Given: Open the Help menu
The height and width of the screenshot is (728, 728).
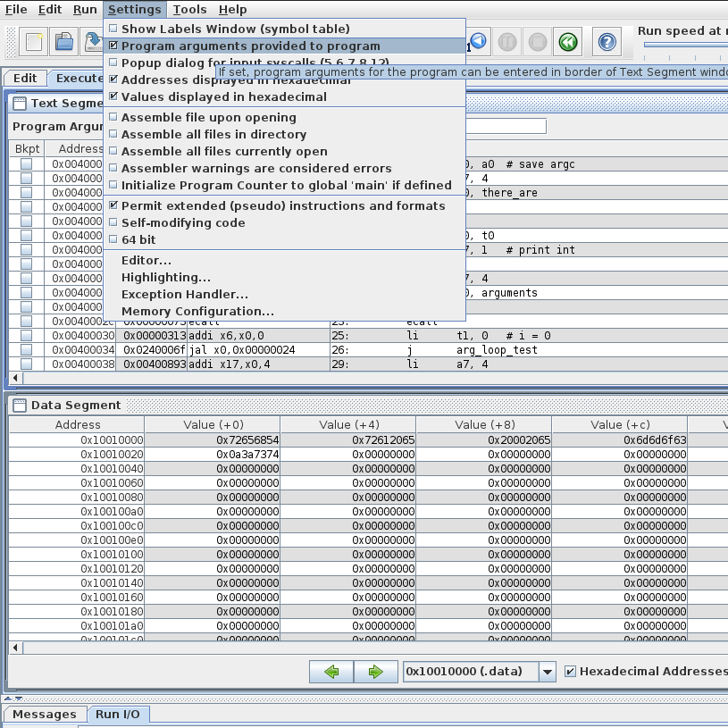Looking at the screenshot, I should pos(232,9).
